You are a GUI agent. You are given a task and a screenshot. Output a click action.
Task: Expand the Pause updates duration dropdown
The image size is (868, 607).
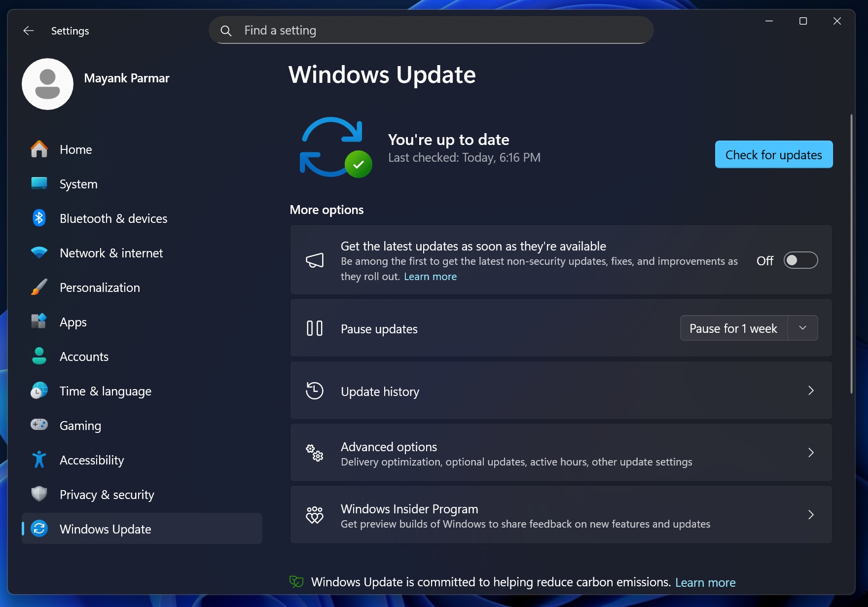(x=803, y=328)
